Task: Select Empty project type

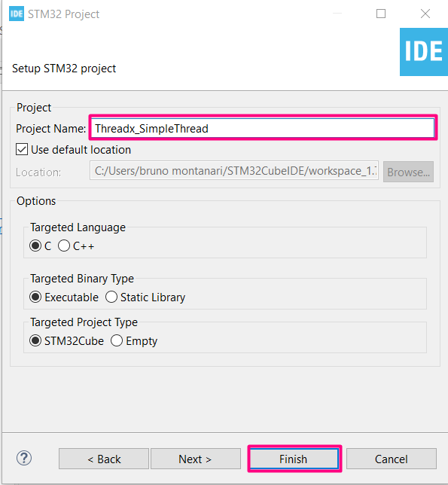Action: (117, 341)
